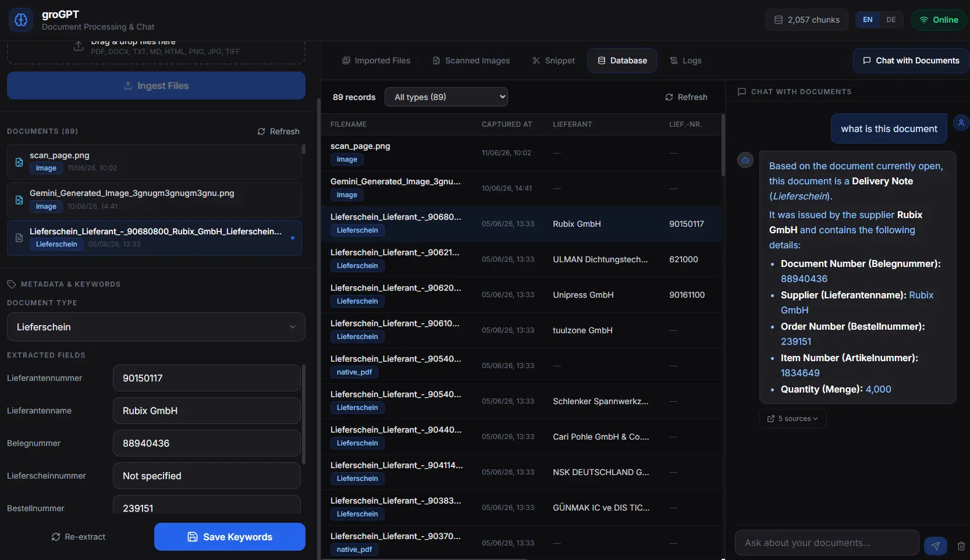Click Cari Pohle GmbH & Co.... supplier cell
The image size is (970, 560).
pyautogui.click(x=601, y=437)
